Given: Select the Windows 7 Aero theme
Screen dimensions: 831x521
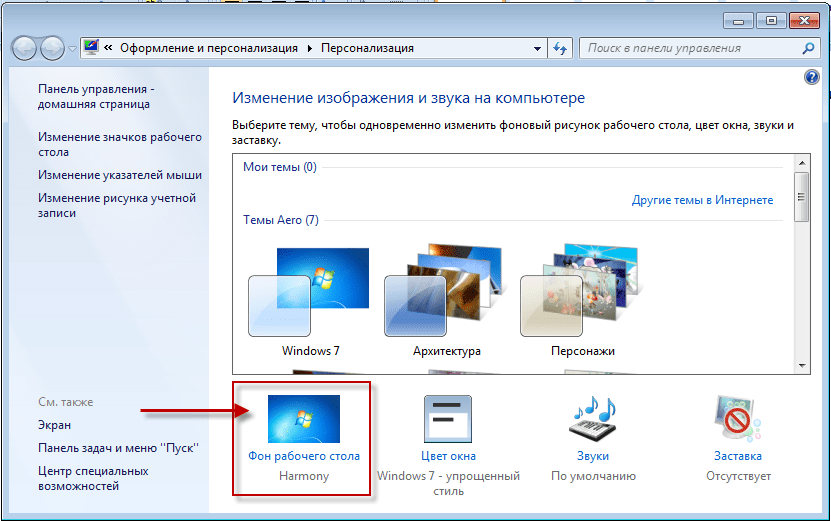Looking at the screenshot, I should (311, 302).
